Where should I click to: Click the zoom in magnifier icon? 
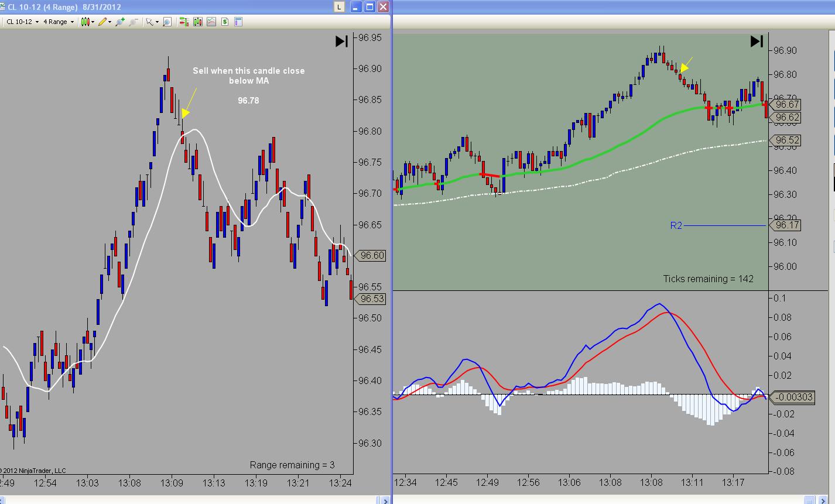[120, 22]
